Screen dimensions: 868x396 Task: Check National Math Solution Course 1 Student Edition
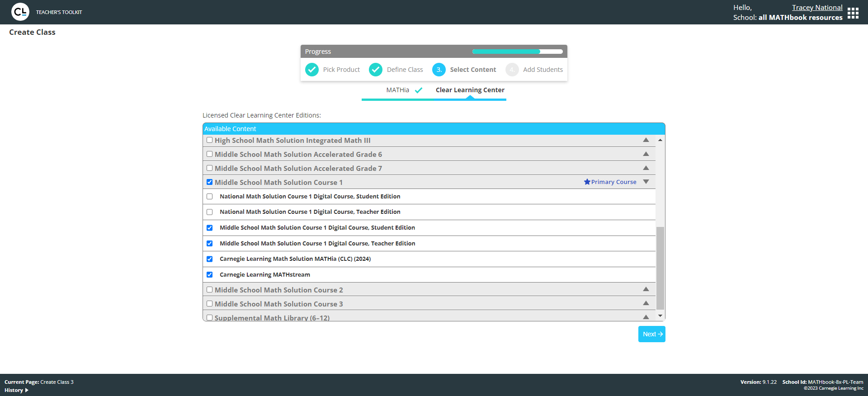pos(210,197)
